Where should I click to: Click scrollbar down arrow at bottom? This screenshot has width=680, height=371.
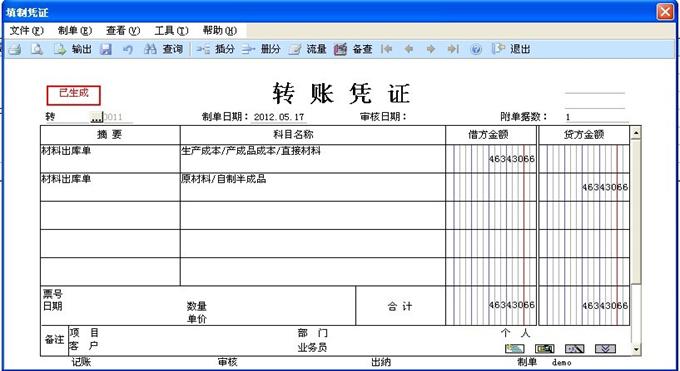pyautogui.click(x=636, y=349)
